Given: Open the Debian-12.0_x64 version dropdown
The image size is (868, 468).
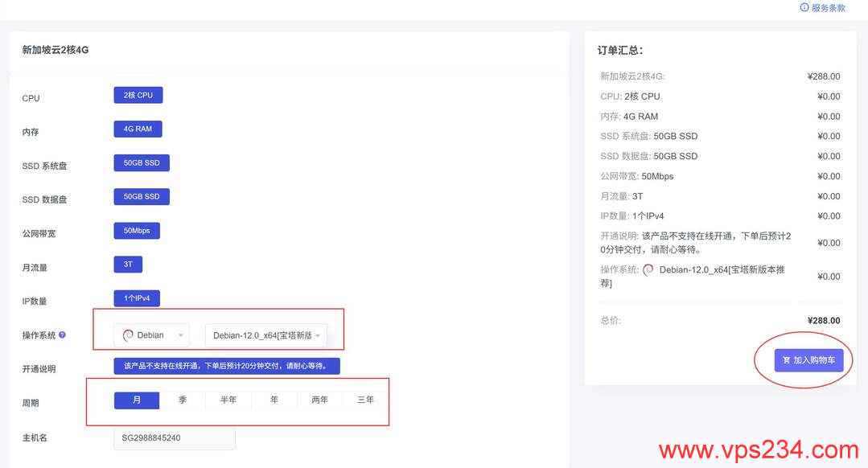Looking at the screenshot, I should (x=261, y=334).
